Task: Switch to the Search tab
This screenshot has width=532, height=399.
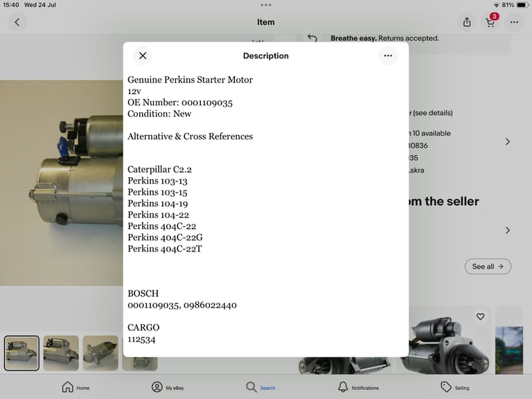Action: click(x=260, y=387)
